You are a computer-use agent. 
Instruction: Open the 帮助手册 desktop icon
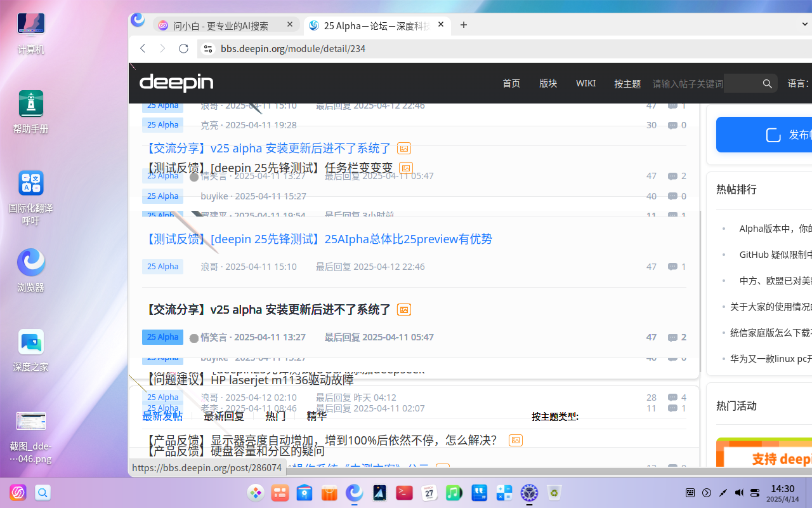click(x=30, y=112)
